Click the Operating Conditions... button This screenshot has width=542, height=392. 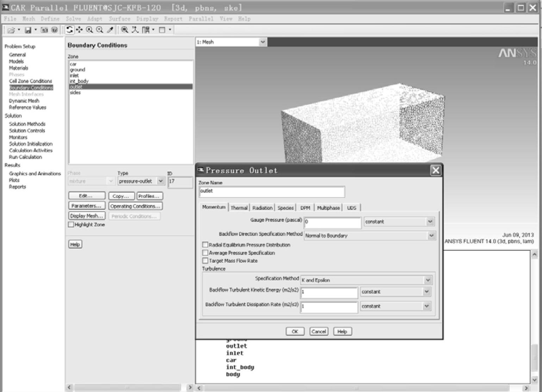[x=135, y=206]
